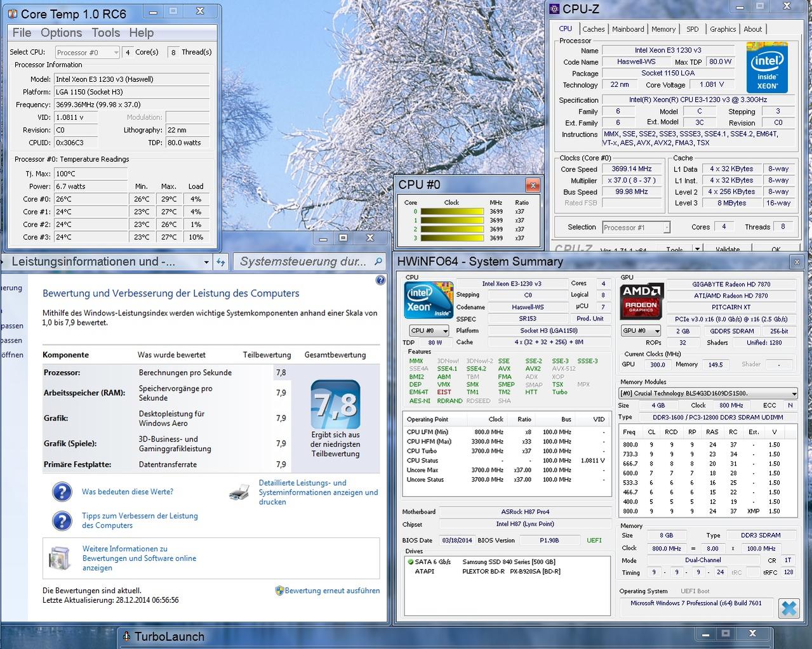Expand Select CPU dropdown in Core Temp

point(87,53)
